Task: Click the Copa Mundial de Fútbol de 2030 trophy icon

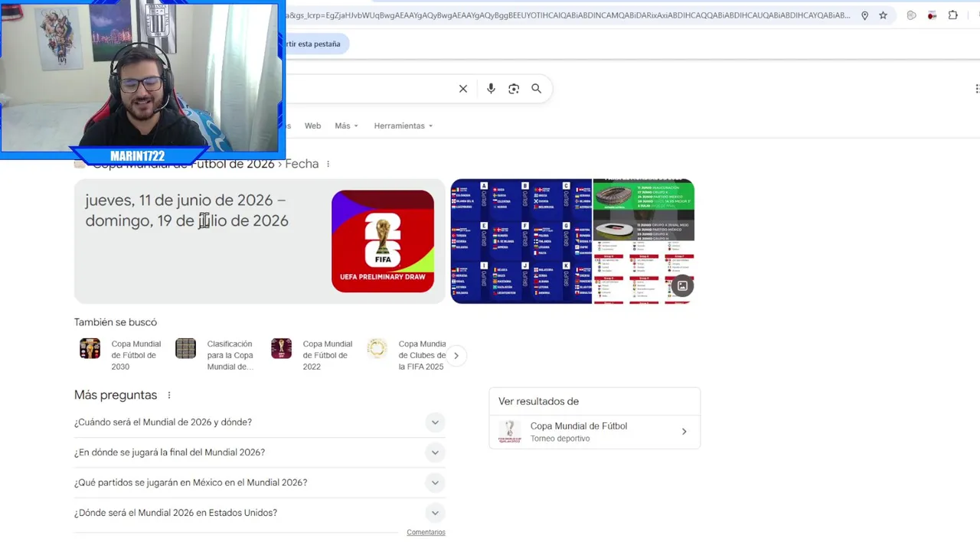Action: [90, 349]
